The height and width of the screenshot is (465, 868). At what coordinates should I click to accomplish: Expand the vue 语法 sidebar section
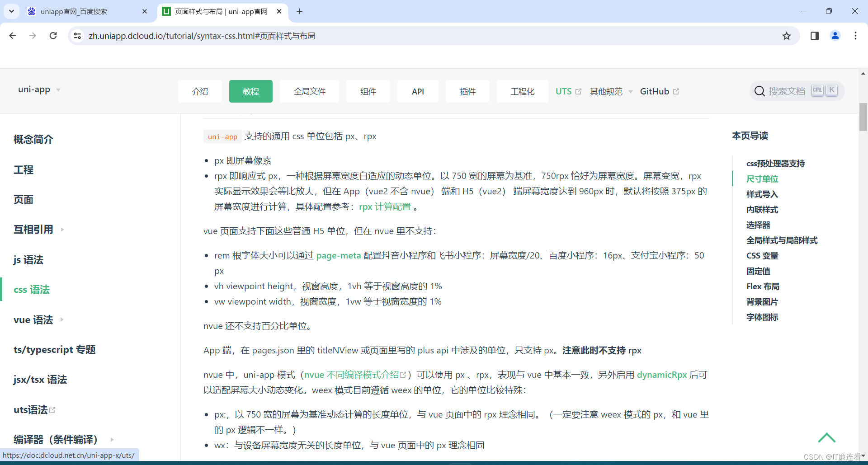click(62, 319)
